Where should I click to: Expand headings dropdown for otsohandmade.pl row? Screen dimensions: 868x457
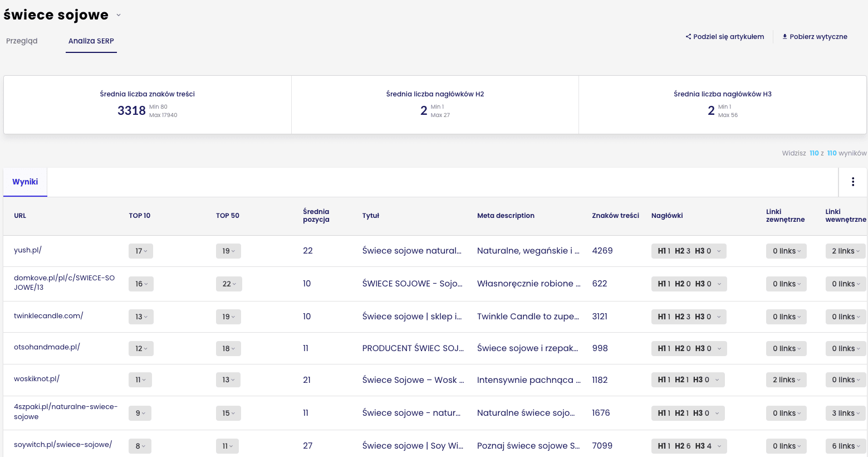[x=689, y=348]
